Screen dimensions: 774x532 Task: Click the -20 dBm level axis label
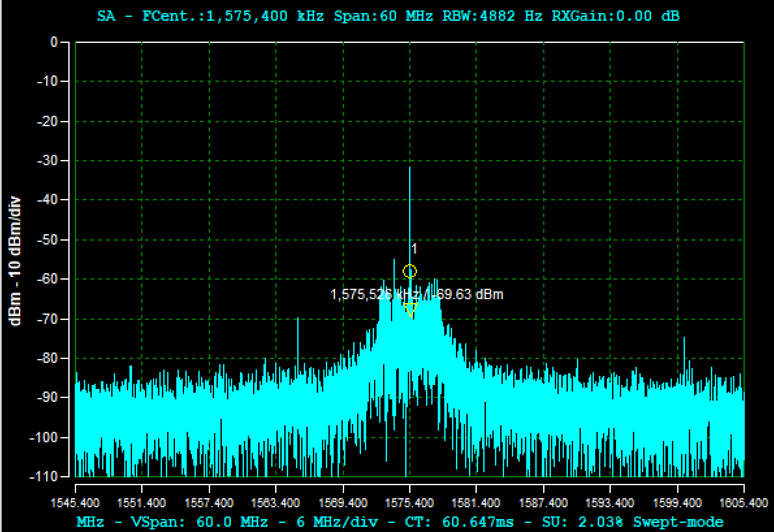point(48,121)
